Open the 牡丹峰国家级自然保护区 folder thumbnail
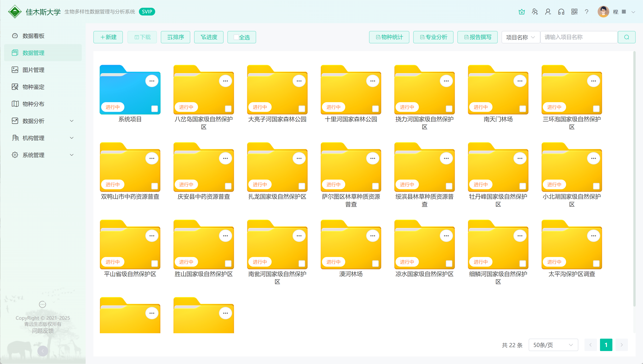643x364 pixels. click(x=498, y=167)
